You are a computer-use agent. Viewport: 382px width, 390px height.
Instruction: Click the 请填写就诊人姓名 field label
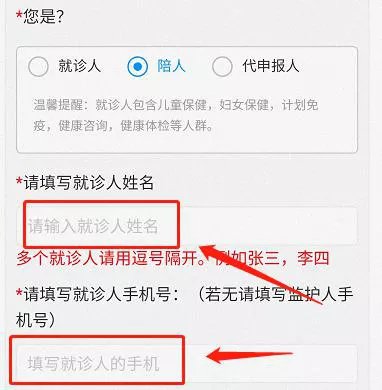click(x=89, y=183)
